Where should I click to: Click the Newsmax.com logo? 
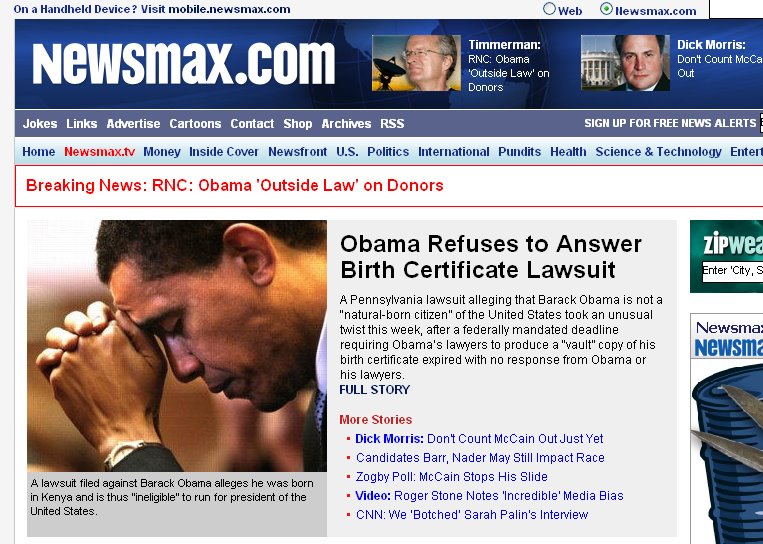click(183, 63)
